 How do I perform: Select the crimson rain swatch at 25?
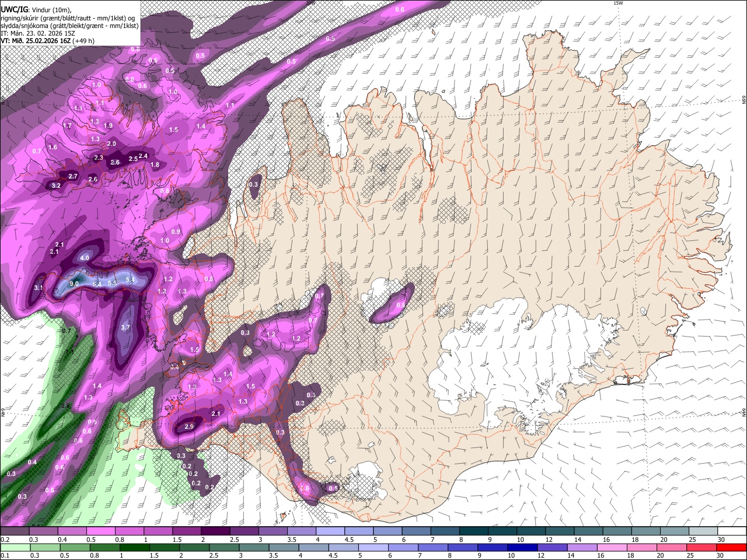[701, 547]
